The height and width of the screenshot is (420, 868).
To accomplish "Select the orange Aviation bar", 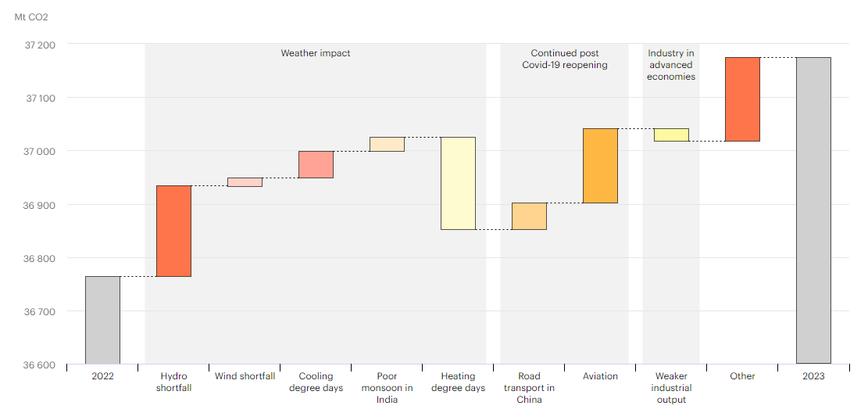I will click(x=600, y=166).
